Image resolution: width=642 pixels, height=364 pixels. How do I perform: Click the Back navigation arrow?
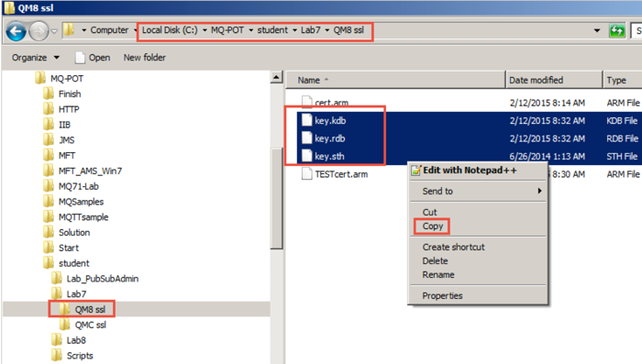click(17, 31)
